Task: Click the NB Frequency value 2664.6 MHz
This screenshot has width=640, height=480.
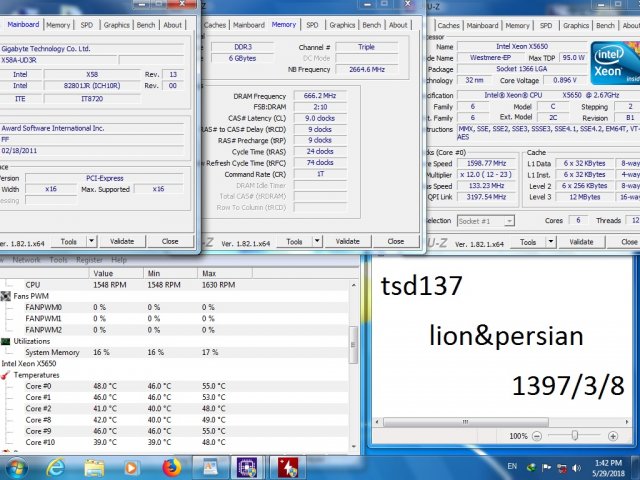Action: pyautogui.click(x=367, y=69)
